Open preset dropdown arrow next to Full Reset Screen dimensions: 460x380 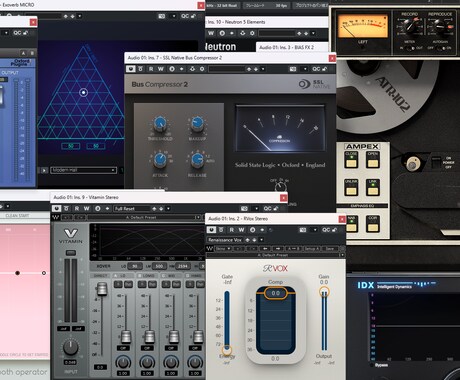[169, 209]
